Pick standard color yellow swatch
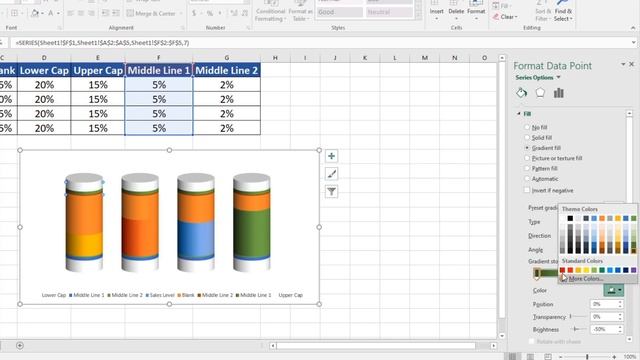The height and width of the screenshot is (360, 640). point(586,270)
